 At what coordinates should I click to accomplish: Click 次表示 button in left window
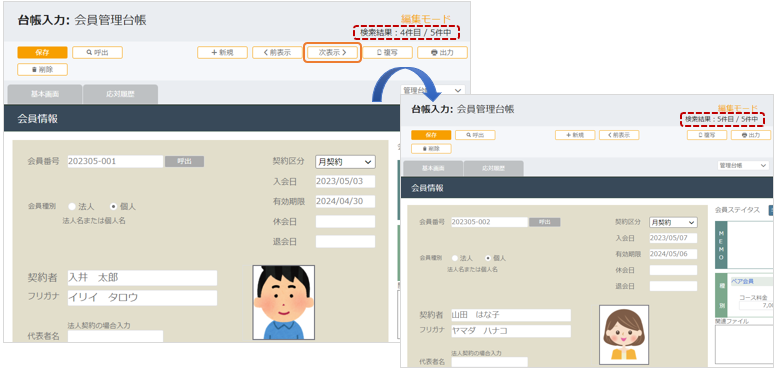coord(332,52)
